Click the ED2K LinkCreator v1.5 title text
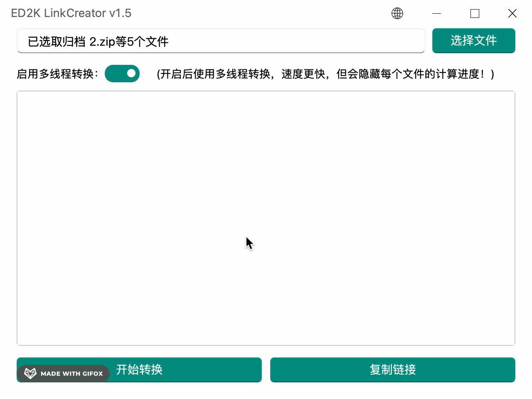The height and width of the screenshot is (399, 532). tap(71, 13)
